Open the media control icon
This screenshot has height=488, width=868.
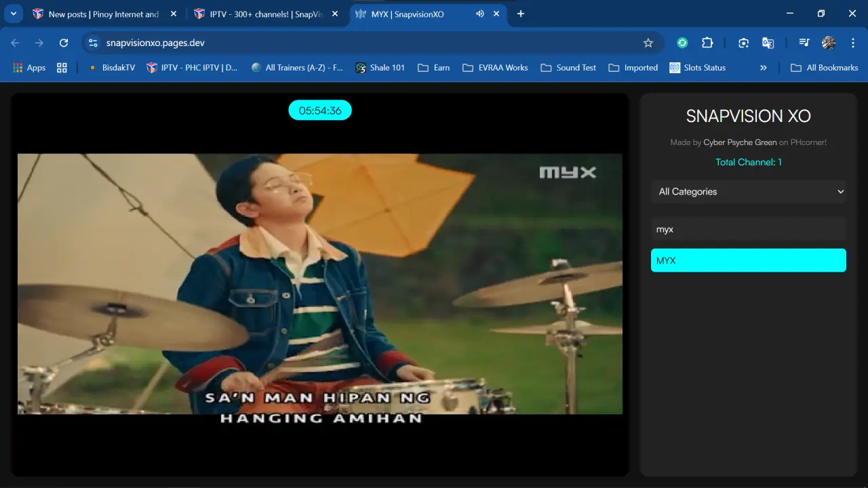point(804,43)
